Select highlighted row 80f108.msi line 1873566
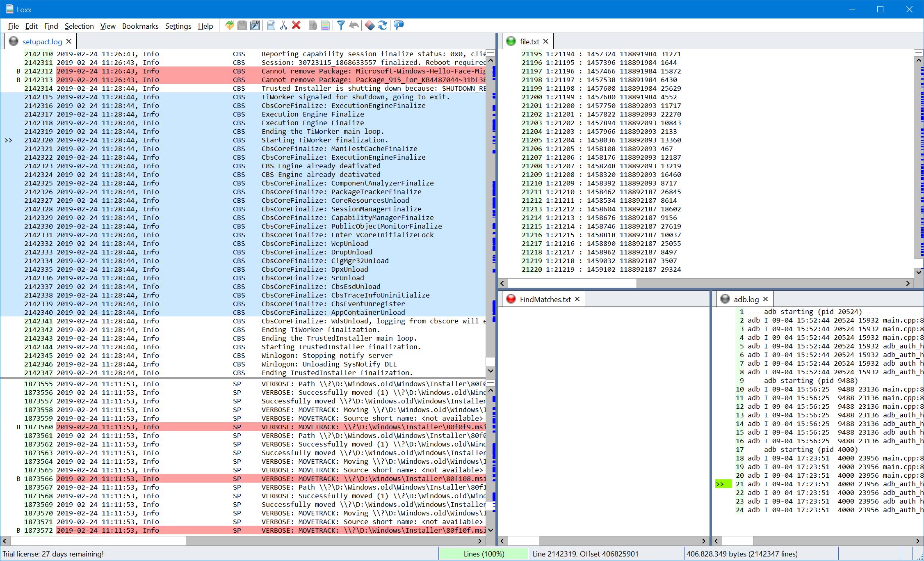924x561 pixels. (243, 479)
